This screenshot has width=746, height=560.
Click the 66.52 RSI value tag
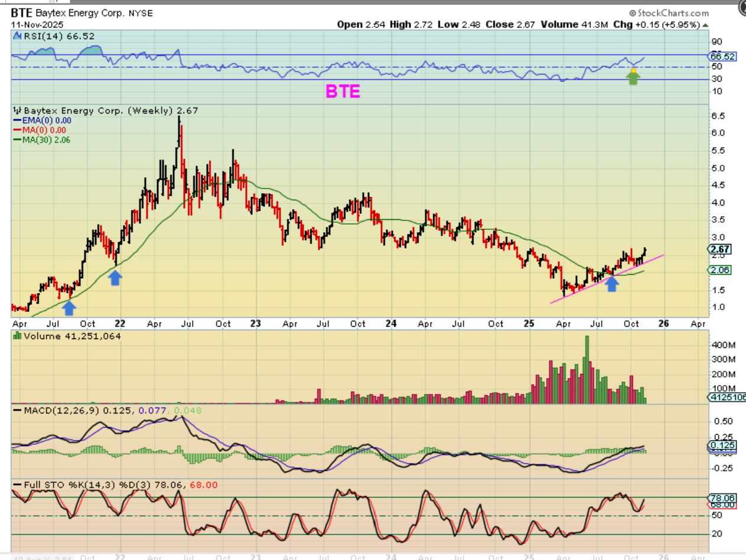[x=721, y=57]
